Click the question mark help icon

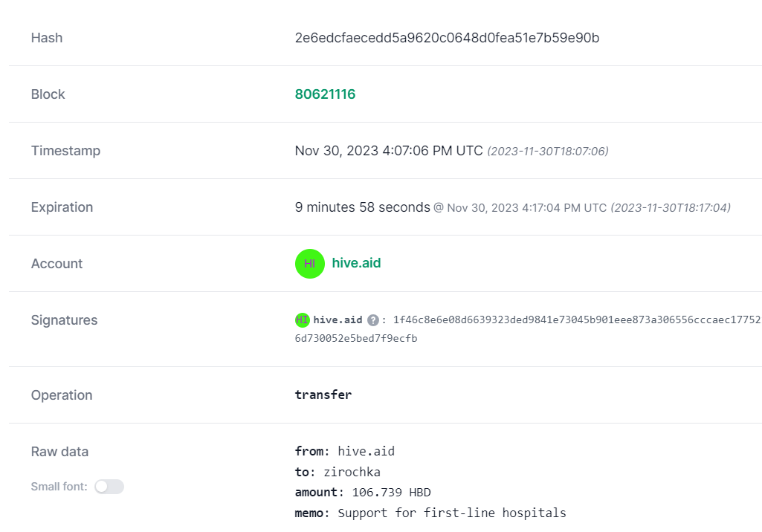[372, 320]
